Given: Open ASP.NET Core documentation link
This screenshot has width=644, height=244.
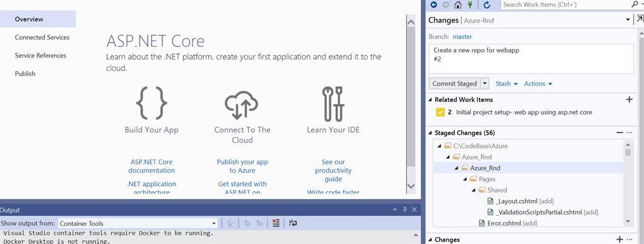Looking at the screenshot, I should click(x=152, y=166).
